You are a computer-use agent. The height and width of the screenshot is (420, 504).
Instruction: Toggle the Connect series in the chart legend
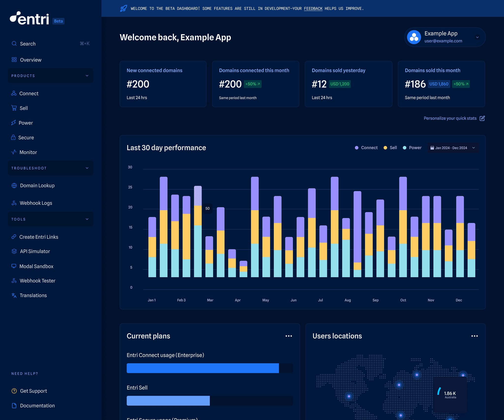pos(366,148)
